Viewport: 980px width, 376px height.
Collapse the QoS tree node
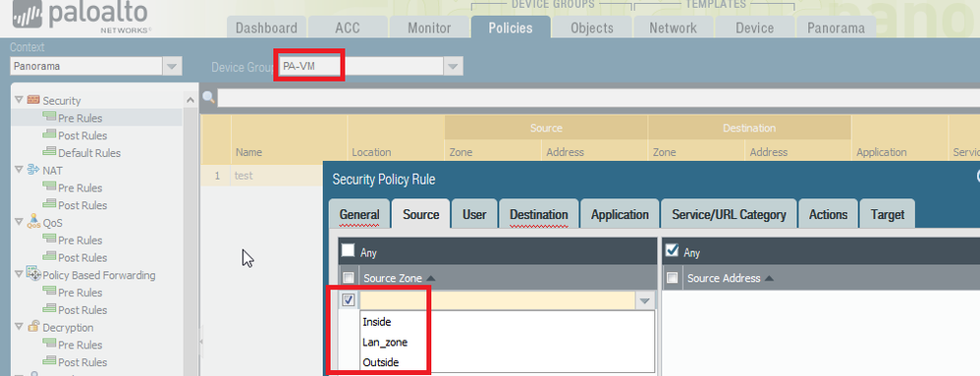[x=19, y=222]
